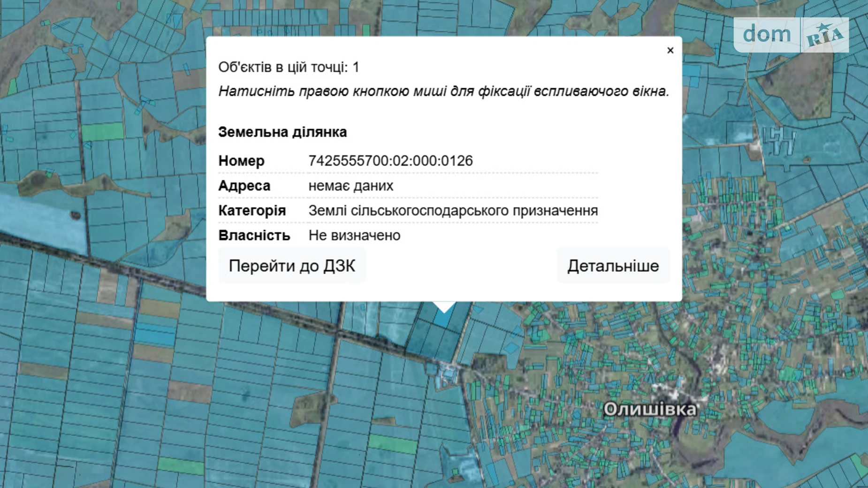Open details with 'Детальніше' button
Screen dimensions: 868x488
(613, 266)
